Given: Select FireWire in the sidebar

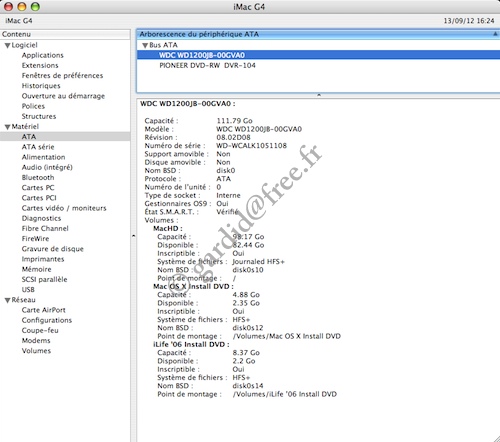Looking at the screenshot, I should (x=35, y=239).
